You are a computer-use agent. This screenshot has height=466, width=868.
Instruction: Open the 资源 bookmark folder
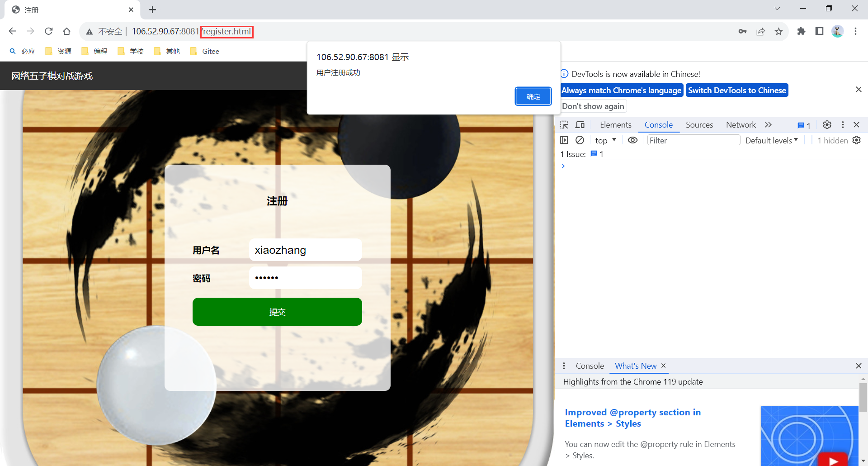click(x=58, y=51)
